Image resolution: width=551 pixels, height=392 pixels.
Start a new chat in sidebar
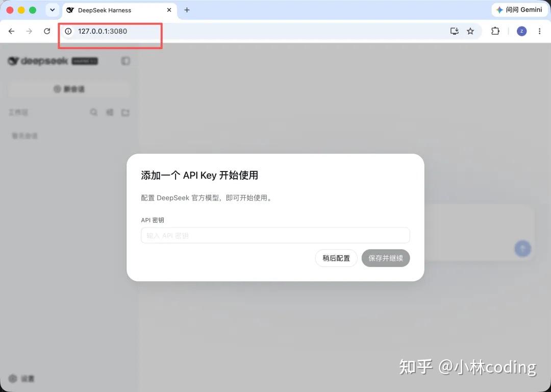[x=69, y=89]
